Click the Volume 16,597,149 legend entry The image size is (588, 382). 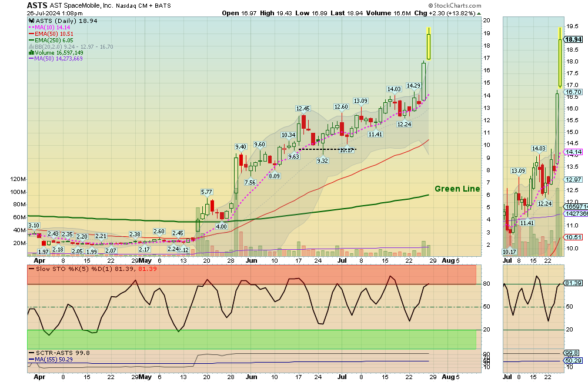tap(59, 53)
